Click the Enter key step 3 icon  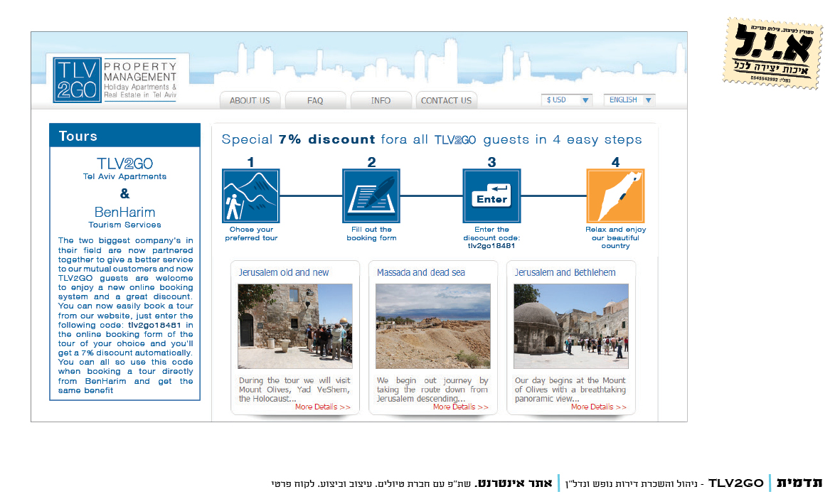click(491, 196)
